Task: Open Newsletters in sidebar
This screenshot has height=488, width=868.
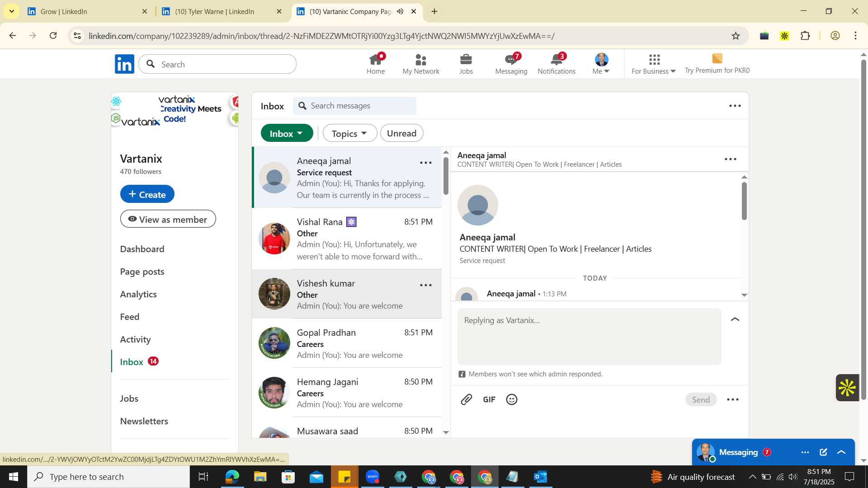Action: click(144, 421)
